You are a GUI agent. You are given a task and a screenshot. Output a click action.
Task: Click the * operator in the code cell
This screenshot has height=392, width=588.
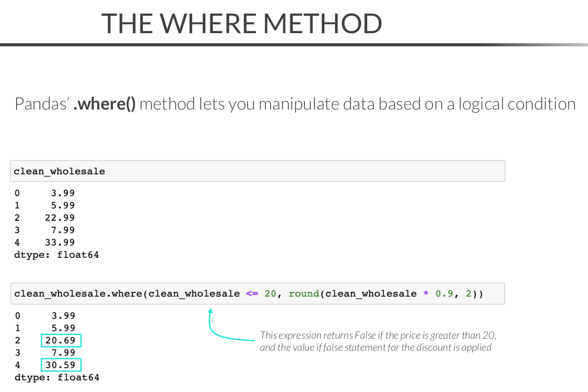pos(426,294)
